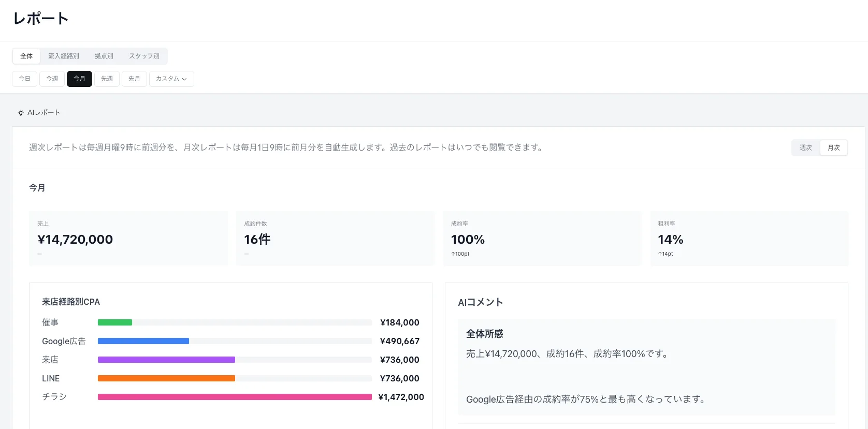Click the 全体所感 subheading
The height and width of the screenshot is (429, 868).
485,334
